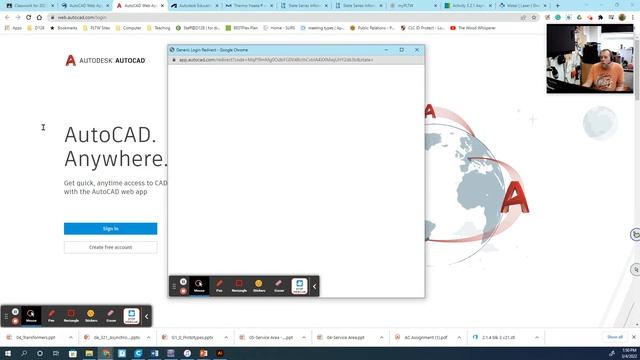Open Public Relations bookmark
640x360 pixels.
click(372, 28)
